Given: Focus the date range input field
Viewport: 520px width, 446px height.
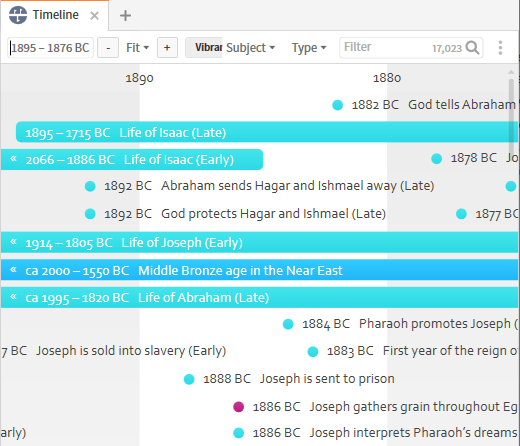Looking at the screenshot, I should [50, 48].
